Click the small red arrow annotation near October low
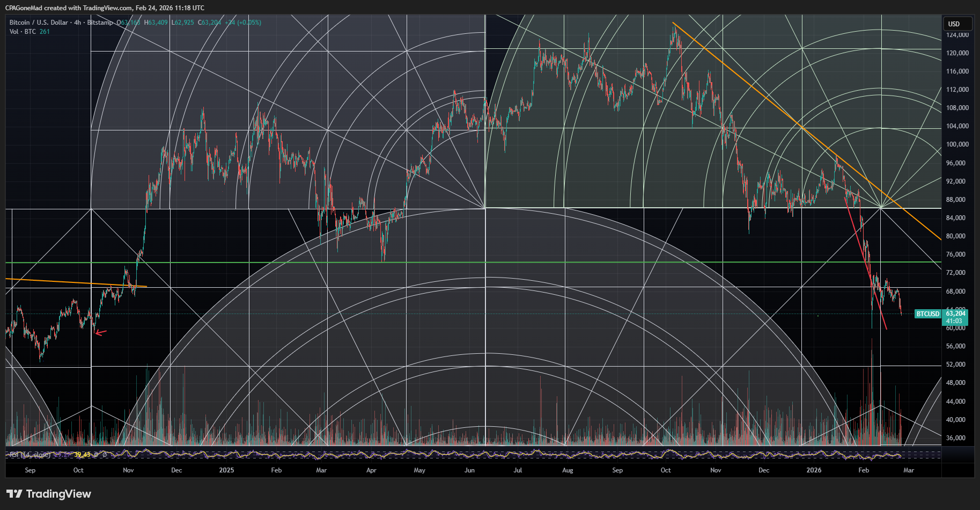The height and width of the screenshot is (510, 980). coord(100,332)
